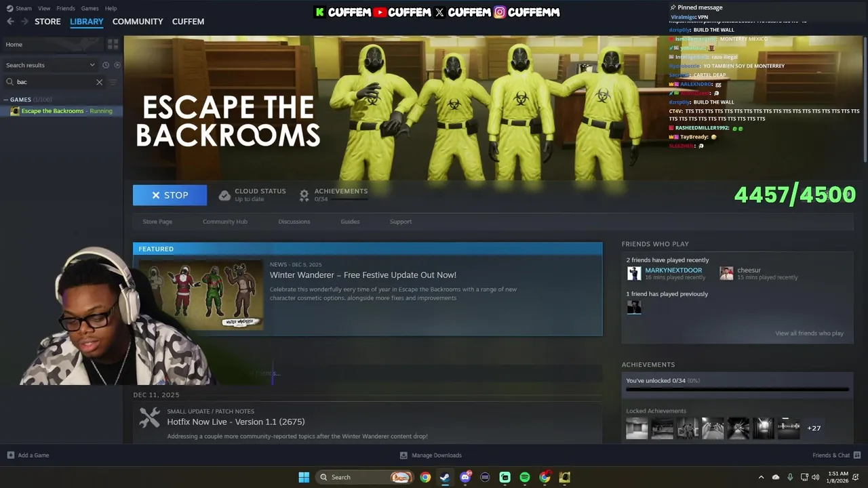Image resolution: width=868 pixels, height=488 pixels.
Task: Open the Help menu
Action: coord(111,8)
